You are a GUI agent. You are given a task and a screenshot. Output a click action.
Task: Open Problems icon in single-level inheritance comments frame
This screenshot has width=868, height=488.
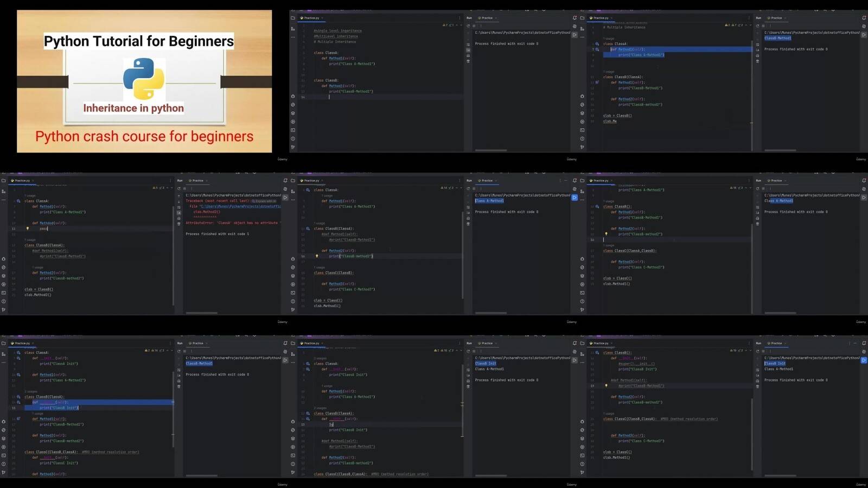[293, 138]
